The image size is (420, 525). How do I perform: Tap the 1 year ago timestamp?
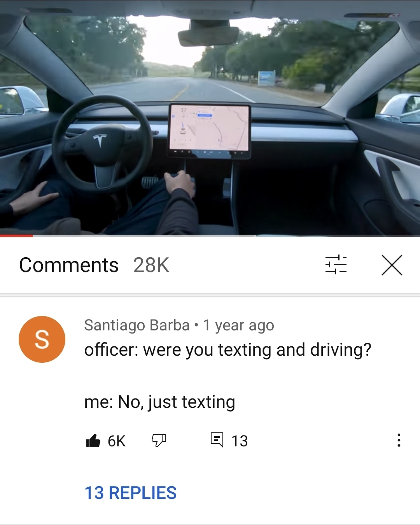(x=239, y=325)
